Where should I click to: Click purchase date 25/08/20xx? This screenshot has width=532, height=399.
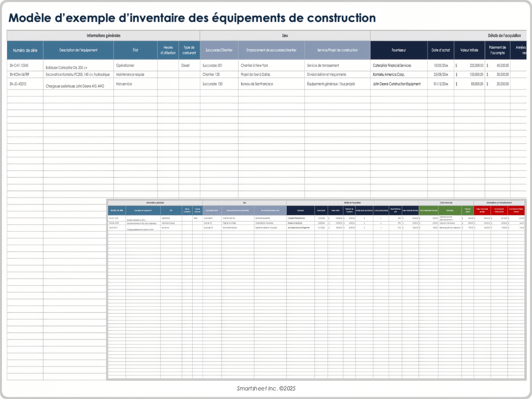441,75
